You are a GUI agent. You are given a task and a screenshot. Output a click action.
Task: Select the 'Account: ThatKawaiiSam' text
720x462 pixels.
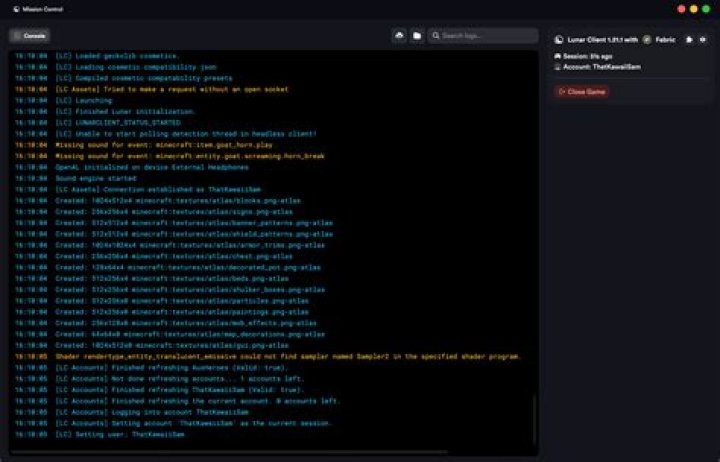click(x=602, y=67)
